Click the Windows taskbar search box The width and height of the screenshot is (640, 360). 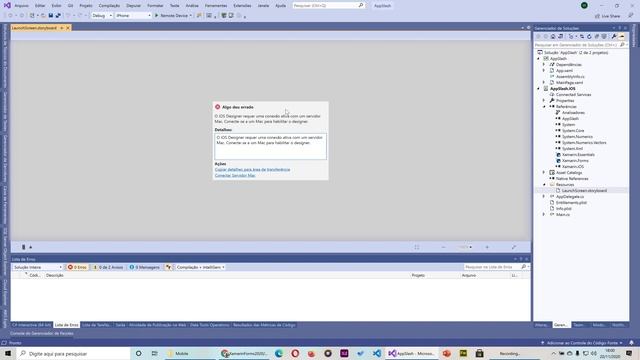click(73, 353)
